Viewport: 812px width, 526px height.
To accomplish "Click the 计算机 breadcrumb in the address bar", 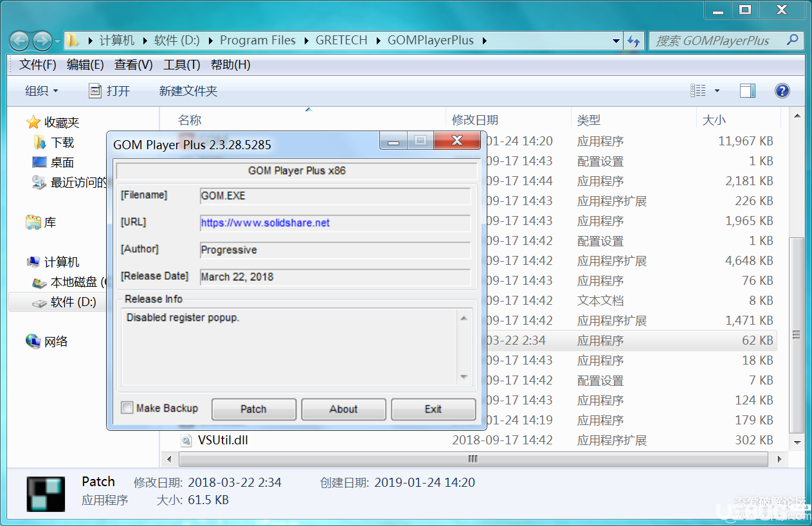I will 117,41.
